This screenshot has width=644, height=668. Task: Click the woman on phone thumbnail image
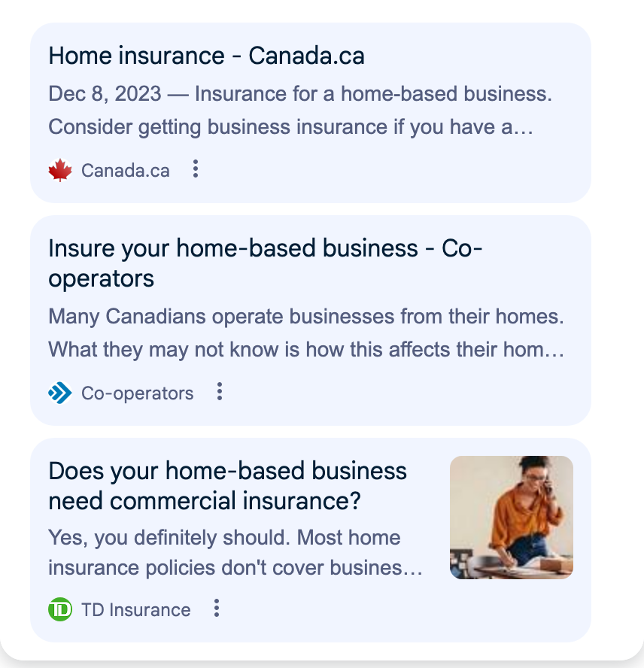[512, 518]
